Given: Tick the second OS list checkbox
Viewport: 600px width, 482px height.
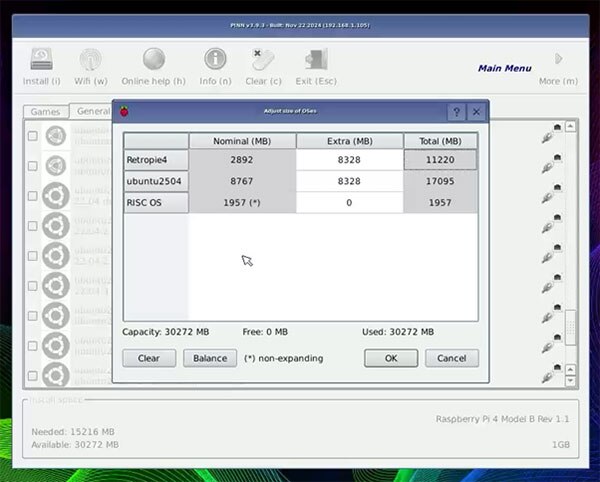Looking at the screenshot, I should click(33, 166).
